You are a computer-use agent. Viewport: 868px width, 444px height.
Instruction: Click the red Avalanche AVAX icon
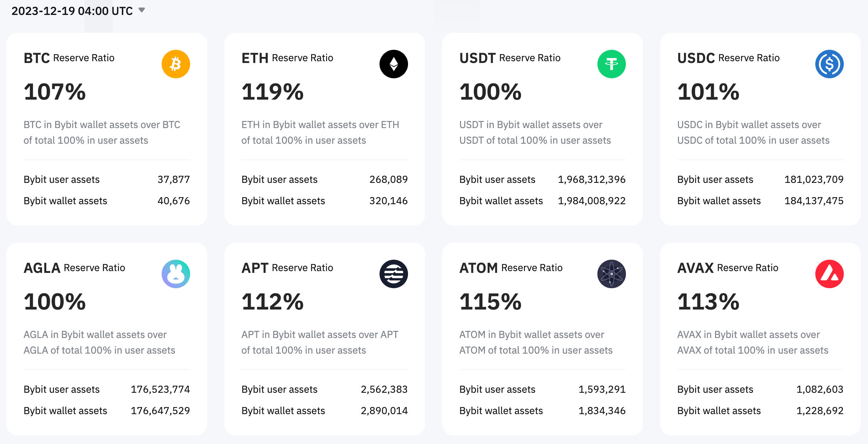point(829,274)
